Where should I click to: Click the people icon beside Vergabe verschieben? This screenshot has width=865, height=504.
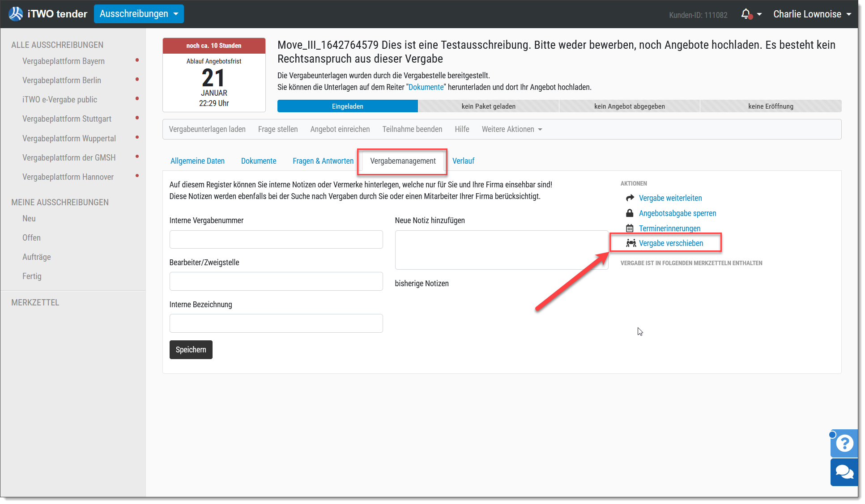(x=631, y=243)
